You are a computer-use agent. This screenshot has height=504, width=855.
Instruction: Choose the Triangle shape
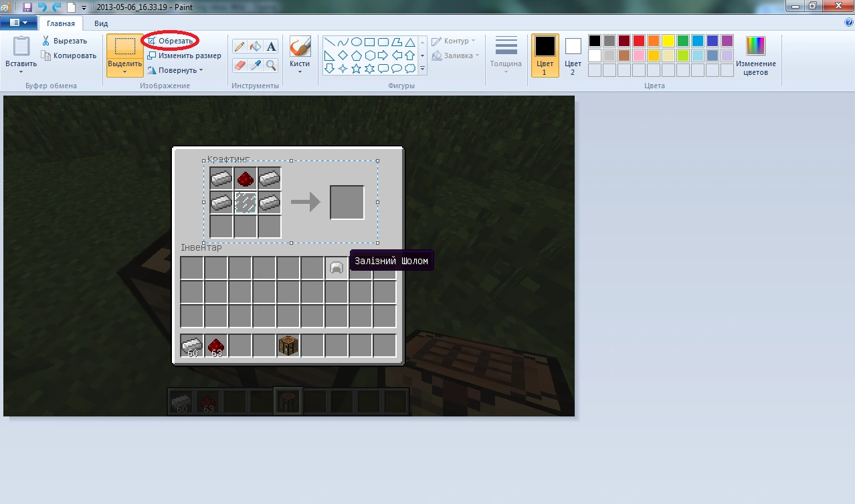pyautogui.click(x=410, y=41)
